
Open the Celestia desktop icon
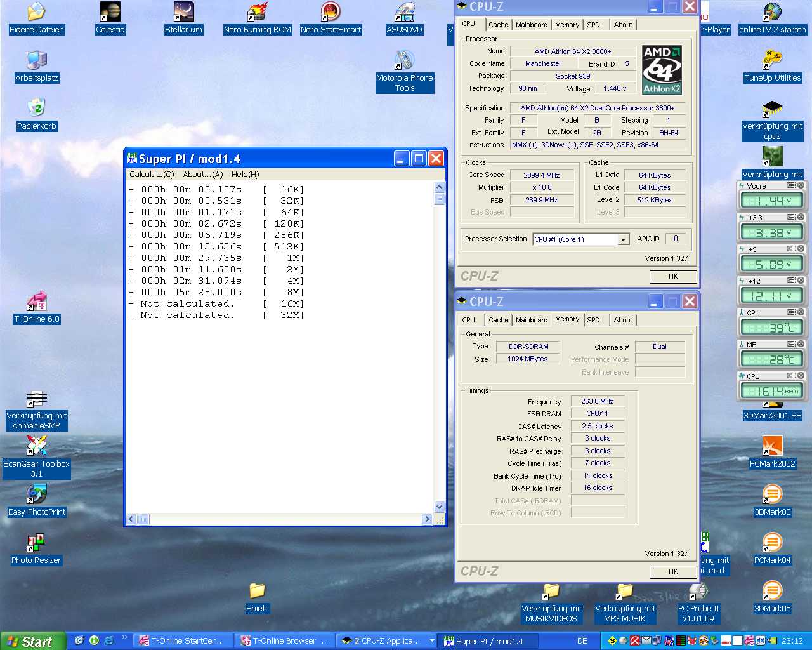[x=110, y=18]
